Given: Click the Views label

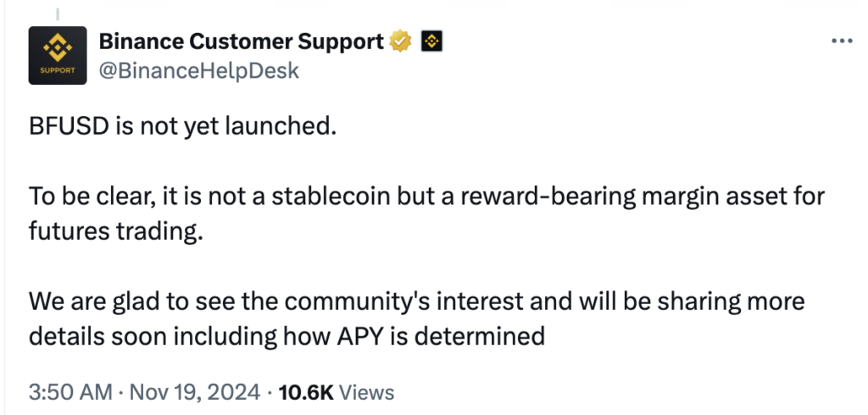Looking at the screenshot, I should 366,392.
